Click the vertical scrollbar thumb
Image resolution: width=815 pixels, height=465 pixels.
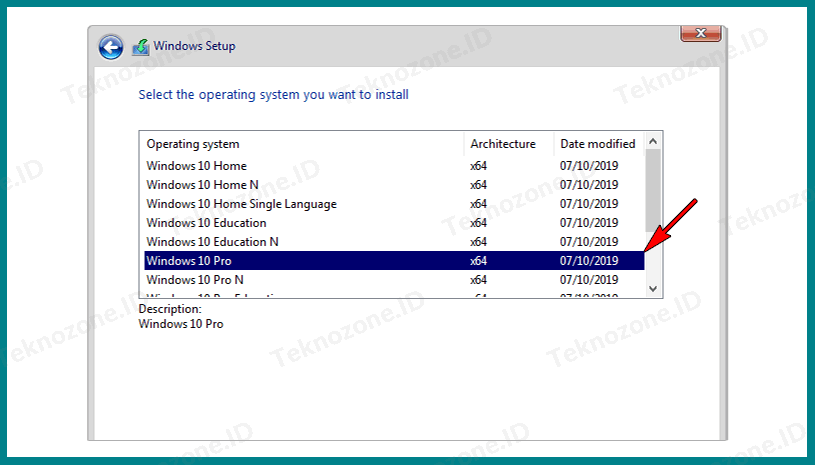[653, 191]
